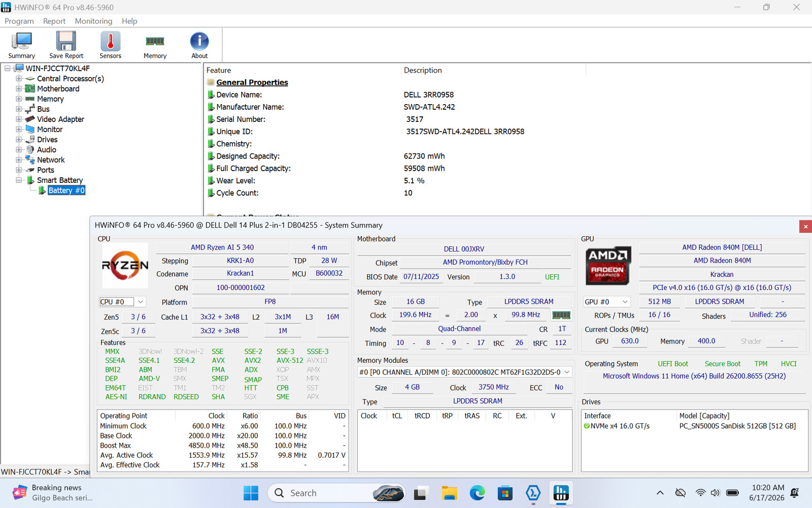
Task: Click the AMD Radeon 840M [DELL] field
Action: pyautogui.click(x=722, y=247)
